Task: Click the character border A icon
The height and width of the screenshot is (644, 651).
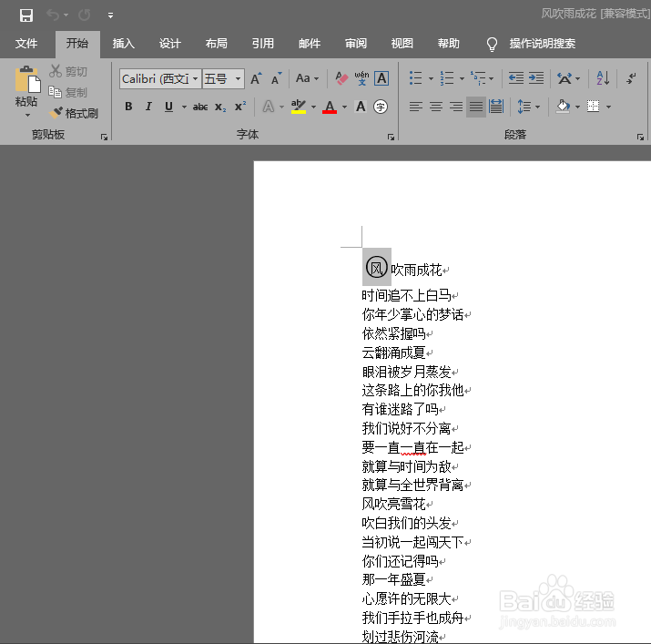Action: pyautogui.click(x=381, y=78)
